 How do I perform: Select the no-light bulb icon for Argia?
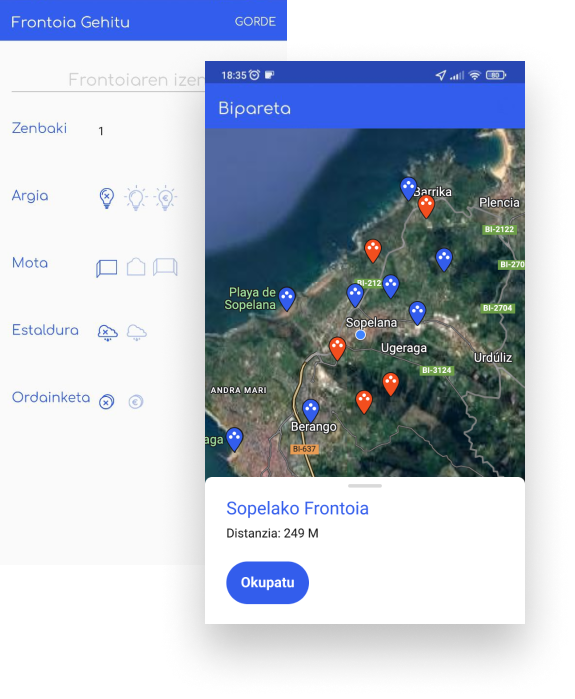[107, 197]
